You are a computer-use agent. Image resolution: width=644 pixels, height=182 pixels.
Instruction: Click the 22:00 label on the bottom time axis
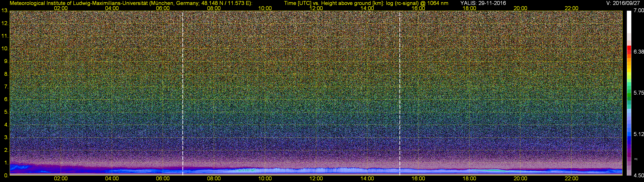(x=571, y=179)
